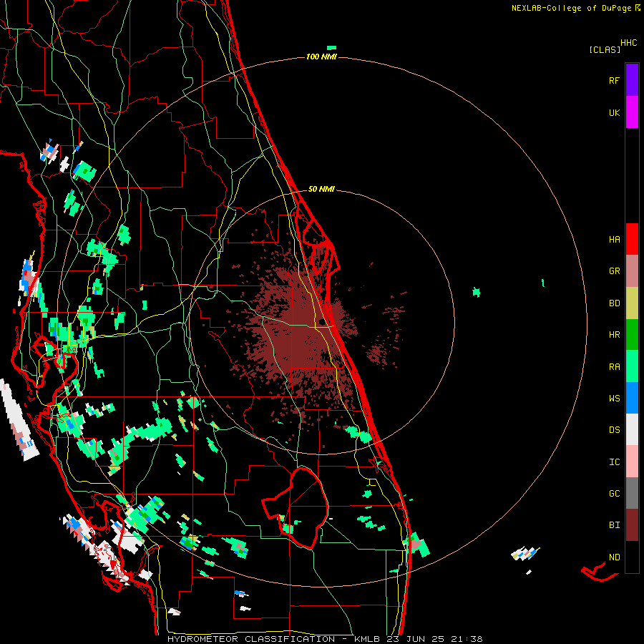Click the white DS legend swatch

632,429
